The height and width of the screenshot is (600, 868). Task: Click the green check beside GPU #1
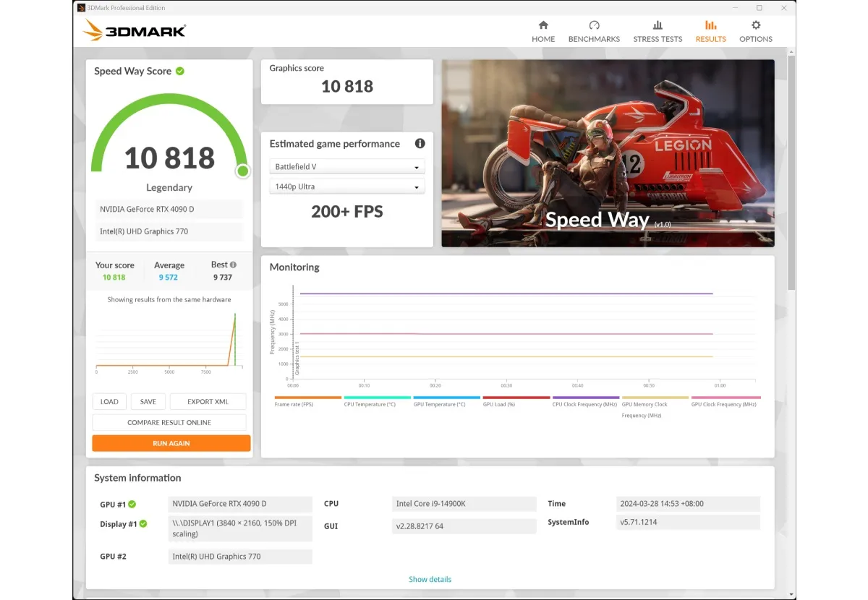(x=132, y=505)
